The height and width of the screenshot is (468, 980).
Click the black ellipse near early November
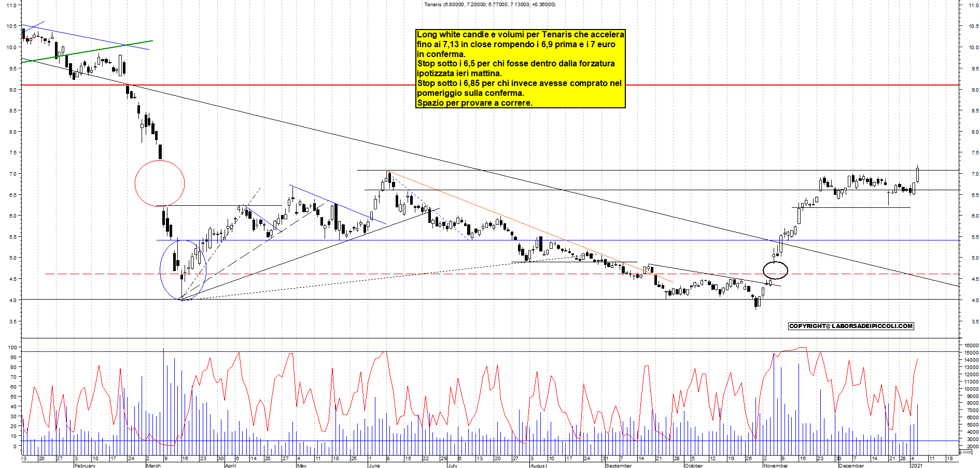coord(775,271)
